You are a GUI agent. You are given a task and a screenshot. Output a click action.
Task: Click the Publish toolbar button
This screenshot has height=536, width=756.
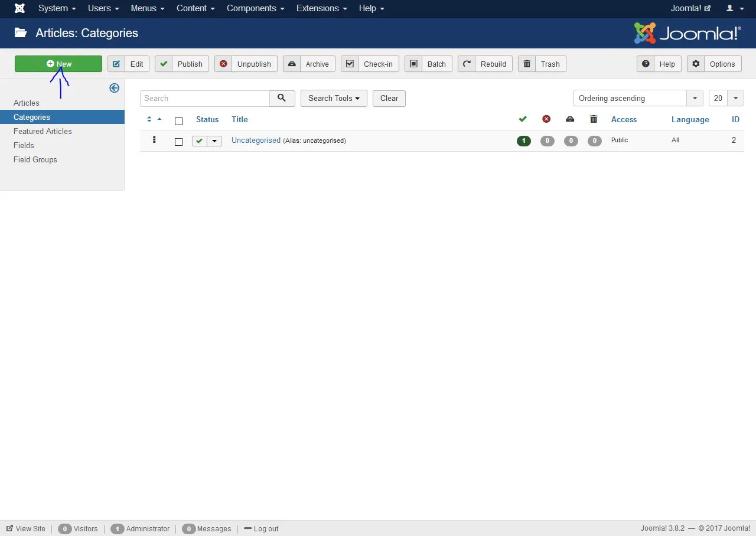coord(182,64)
